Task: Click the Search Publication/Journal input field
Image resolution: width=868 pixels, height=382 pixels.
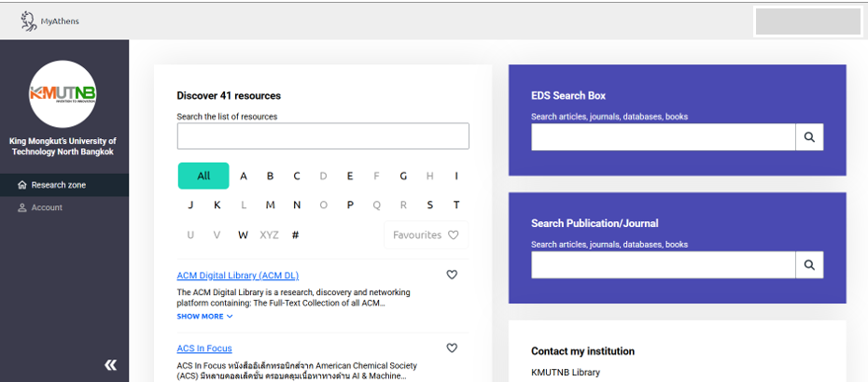Action: point(663,265)
